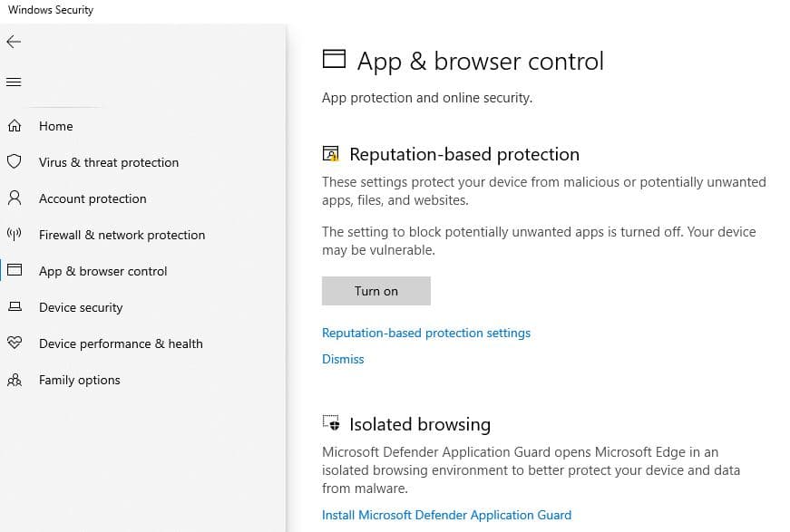
Task: Click Install Microsoft Defender Application Guard link
Action: [446, 515]
